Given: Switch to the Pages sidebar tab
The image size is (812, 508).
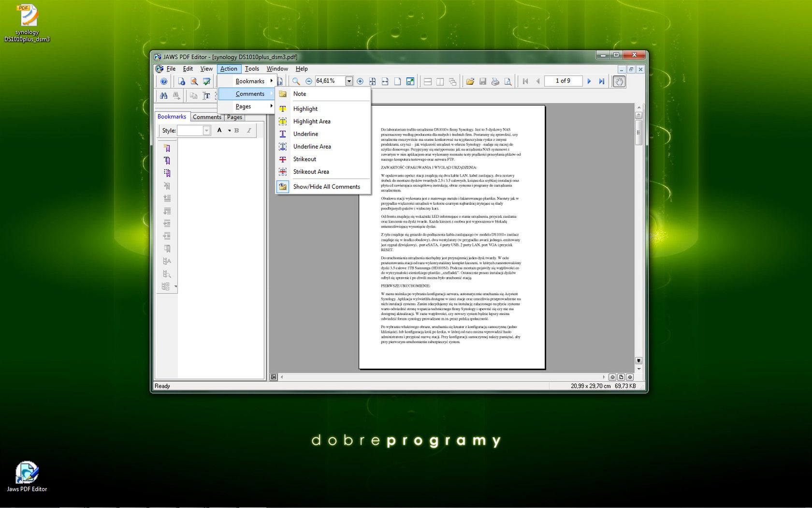Looking at the screenshot, I should tap(234, 117).
